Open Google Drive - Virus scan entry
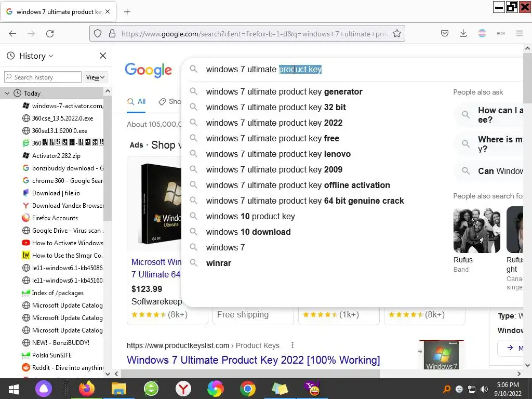 pyautogui.click(x=63, y=231)
